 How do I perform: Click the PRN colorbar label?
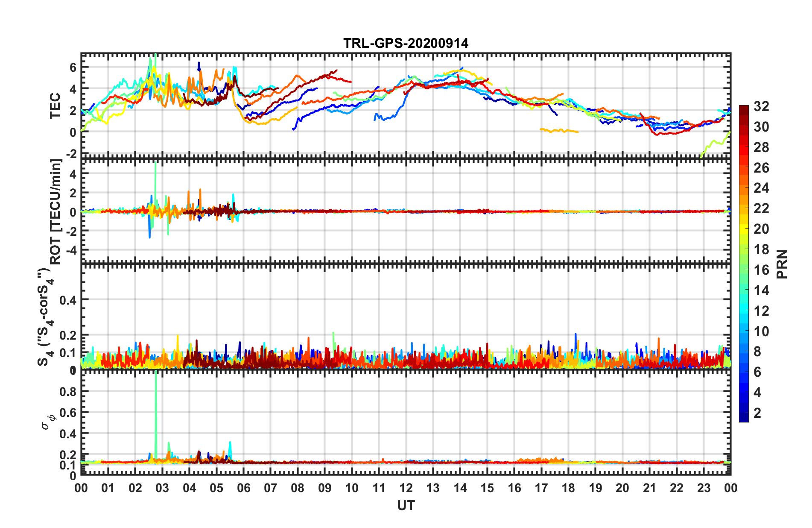coord(782,264)
